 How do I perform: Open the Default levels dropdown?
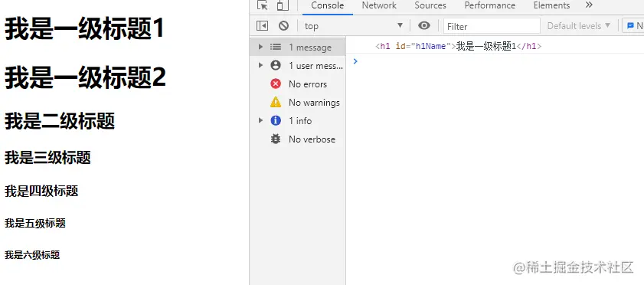point(579,26)
